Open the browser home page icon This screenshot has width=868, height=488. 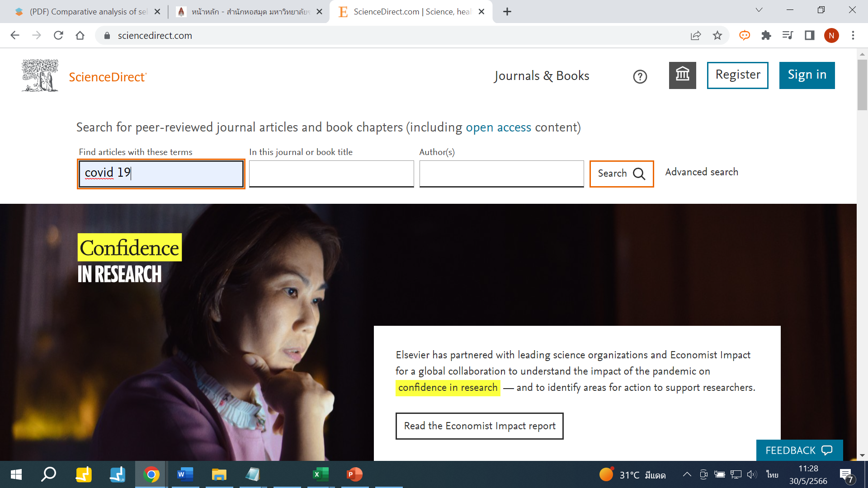80,35
